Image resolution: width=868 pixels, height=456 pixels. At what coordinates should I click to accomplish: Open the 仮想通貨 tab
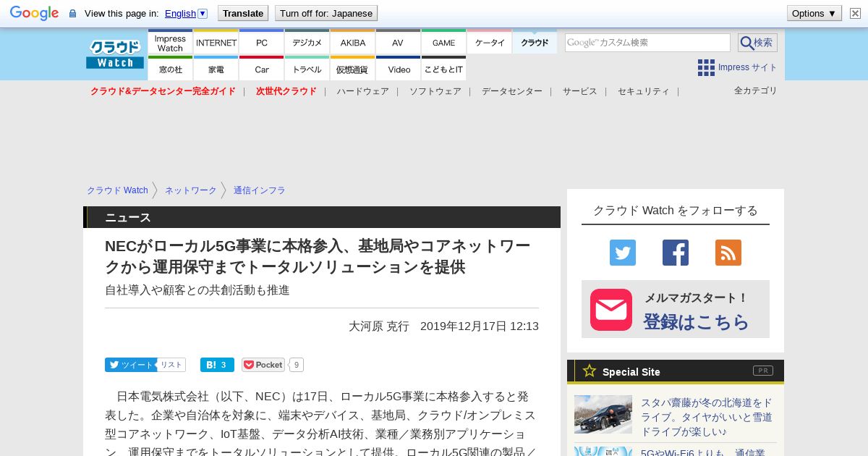[x=352, y=69]
